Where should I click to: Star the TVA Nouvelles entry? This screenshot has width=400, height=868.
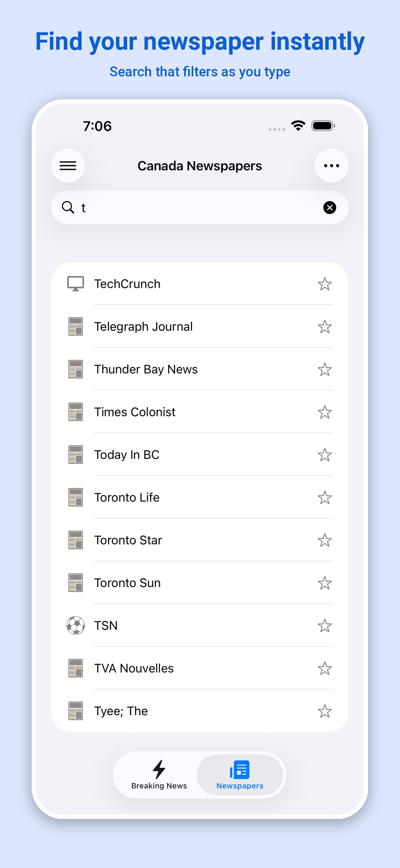[325, 668]
